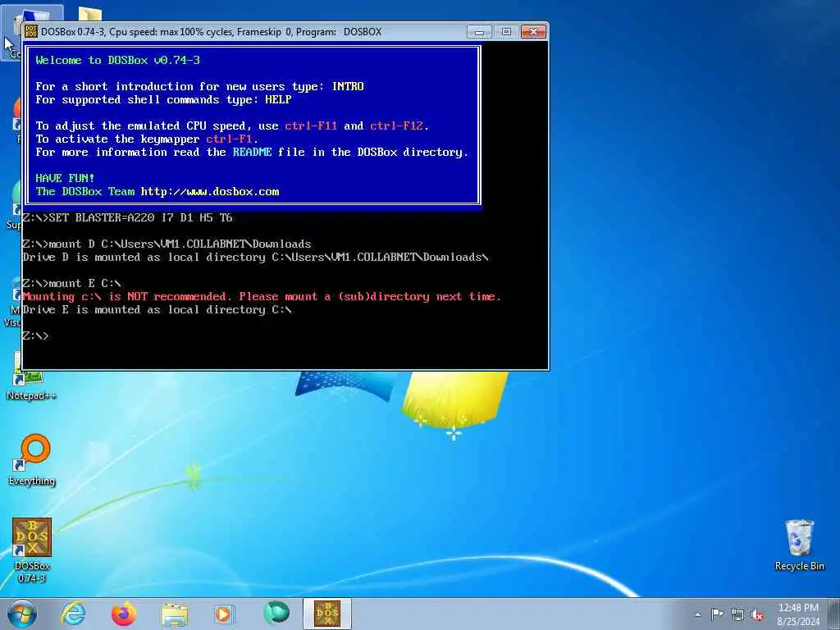Click the DOSBox window title text

coord(211,32)
